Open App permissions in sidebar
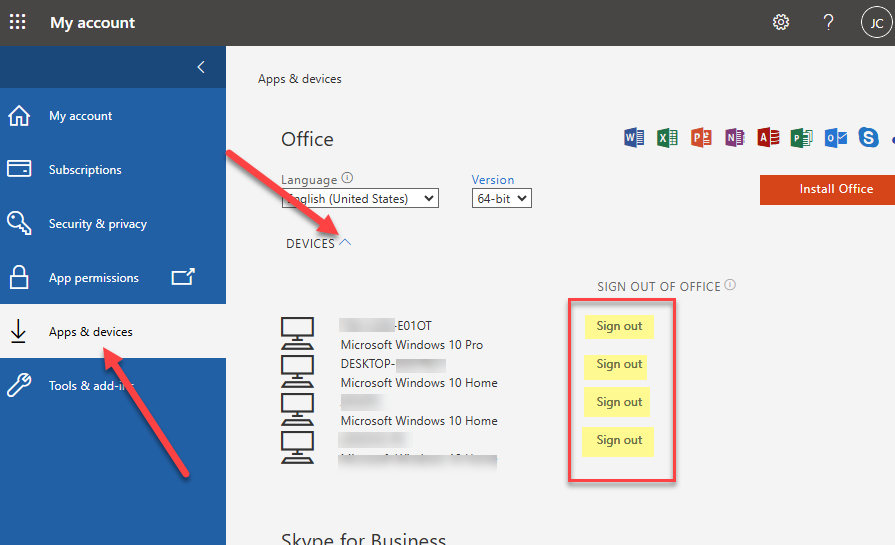This screenshot has height=545, width=895. pos(113,278)
